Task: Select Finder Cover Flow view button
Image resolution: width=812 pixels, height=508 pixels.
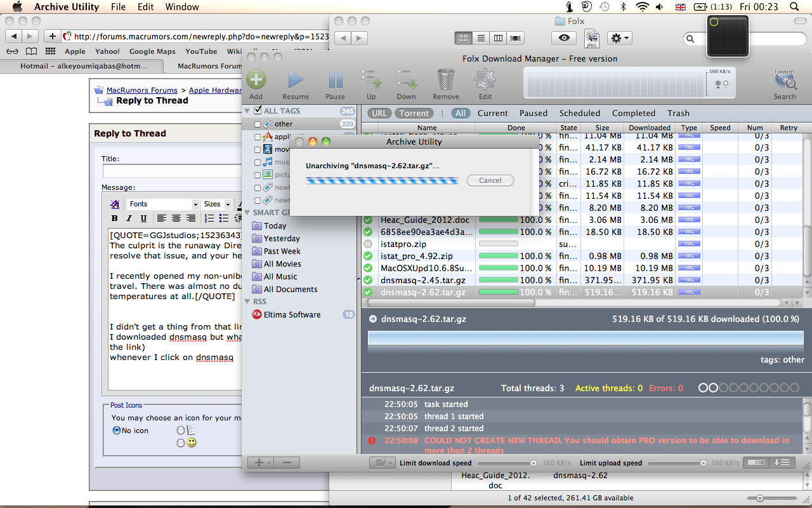Action: pyautogui.click(x=516, y=38)
